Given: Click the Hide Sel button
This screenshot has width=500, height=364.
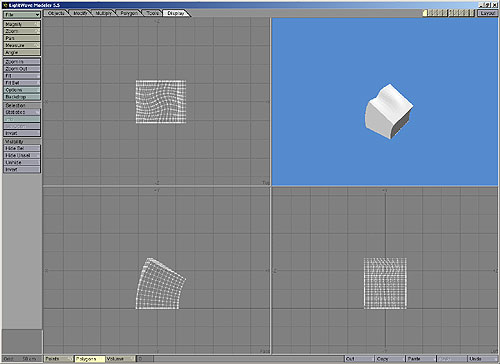Looking at the screenshot, I should coord(22,148).
